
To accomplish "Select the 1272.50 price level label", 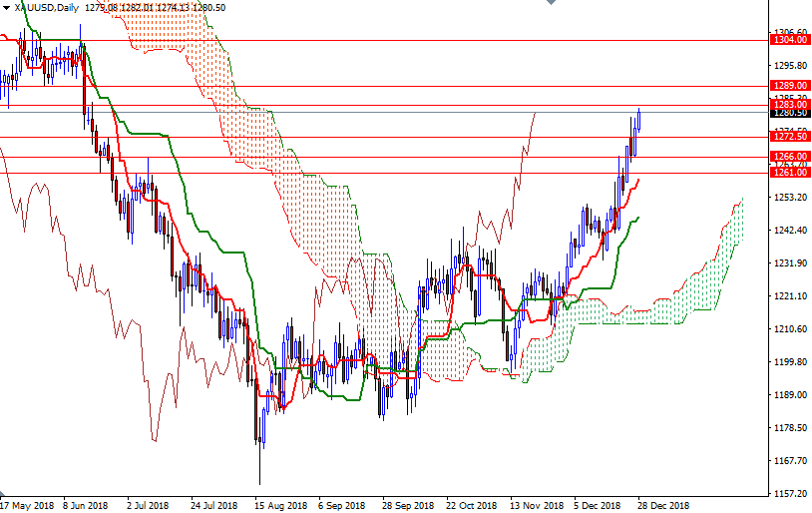I will [790, 137].
